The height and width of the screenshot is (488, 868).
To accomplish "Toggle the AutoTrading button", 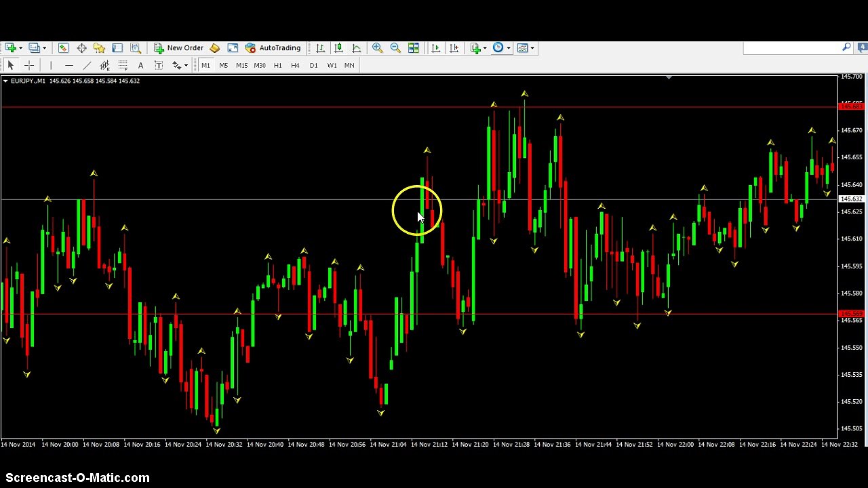I will [273, 47].
